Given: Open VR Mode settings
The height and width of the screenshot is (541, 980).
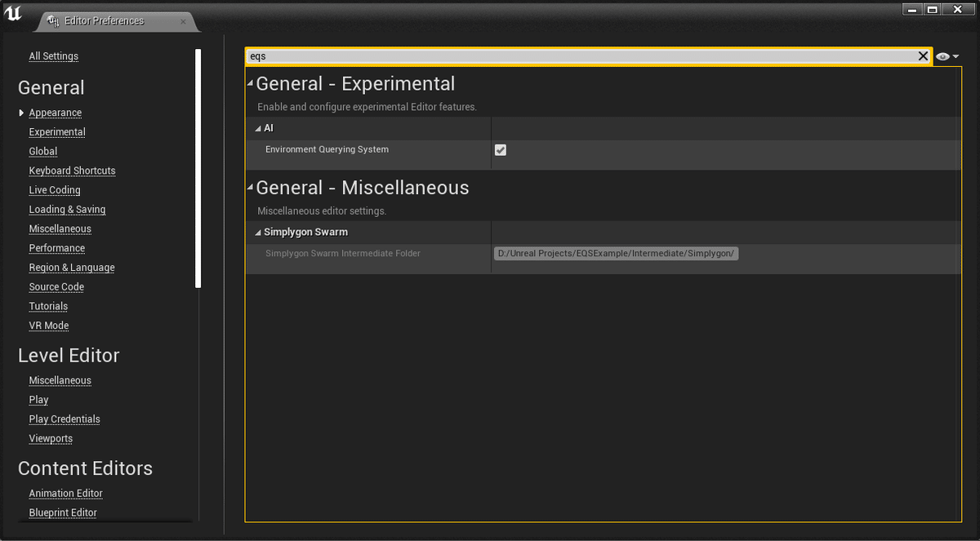Looking at the screenshot, I should pos(49,326).
